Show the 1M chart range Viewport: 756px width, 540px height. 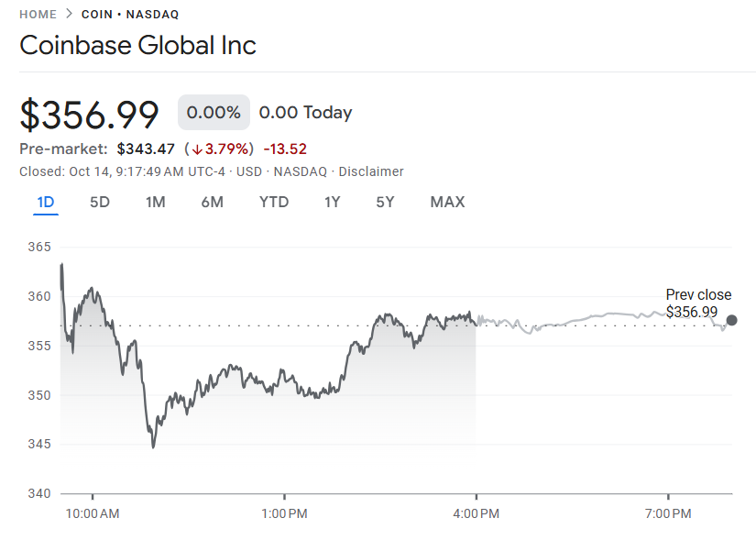(156, 202)
